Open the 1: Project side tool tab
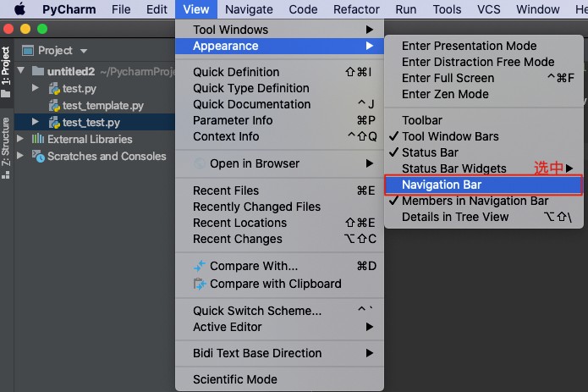588x392 pixels. (6, 71)
